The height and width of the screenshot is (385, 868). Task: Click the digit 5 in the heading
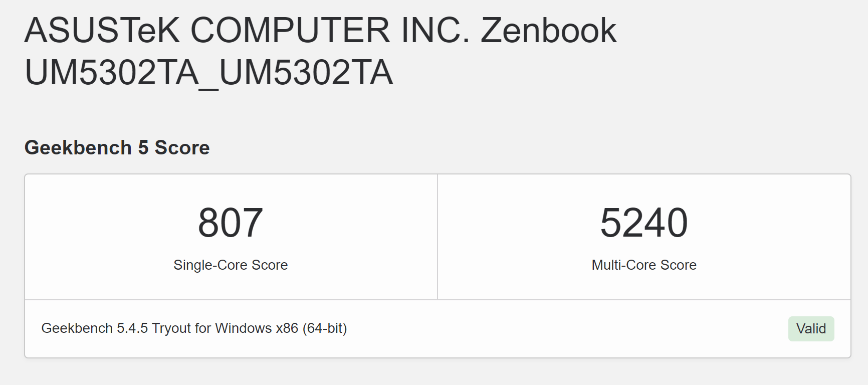[x=143, y=148]
